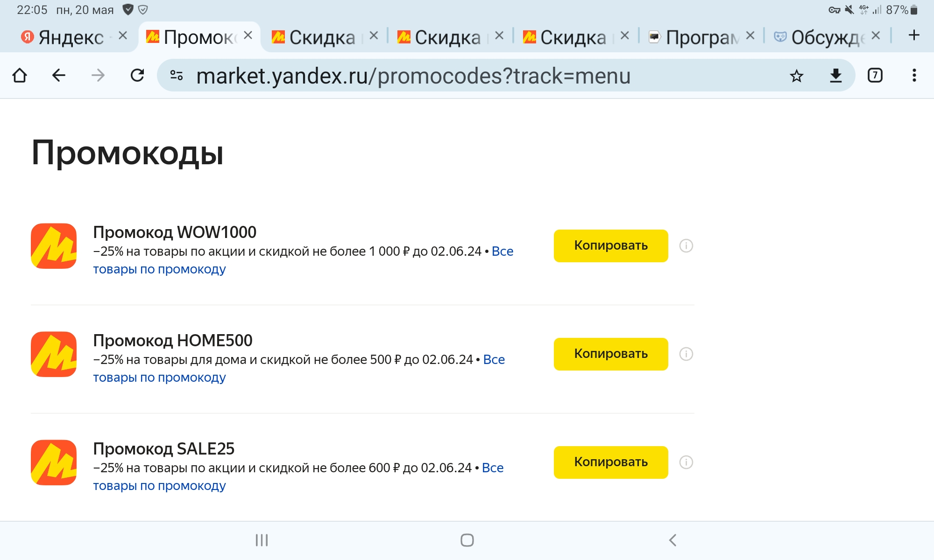Tap the Промокоды page heading
Image resolution: width=934 pixels, height=560 pixels.
[x=127, y=153]
